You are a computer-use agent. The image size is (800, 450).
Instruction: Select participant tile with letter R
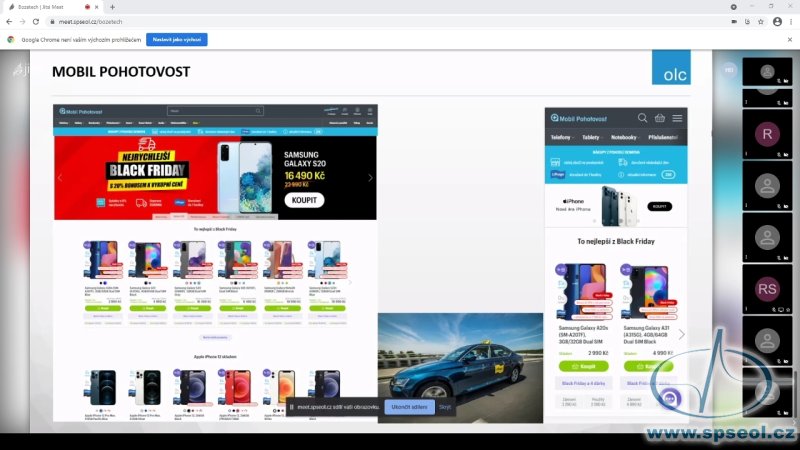(x=767, y=134)
